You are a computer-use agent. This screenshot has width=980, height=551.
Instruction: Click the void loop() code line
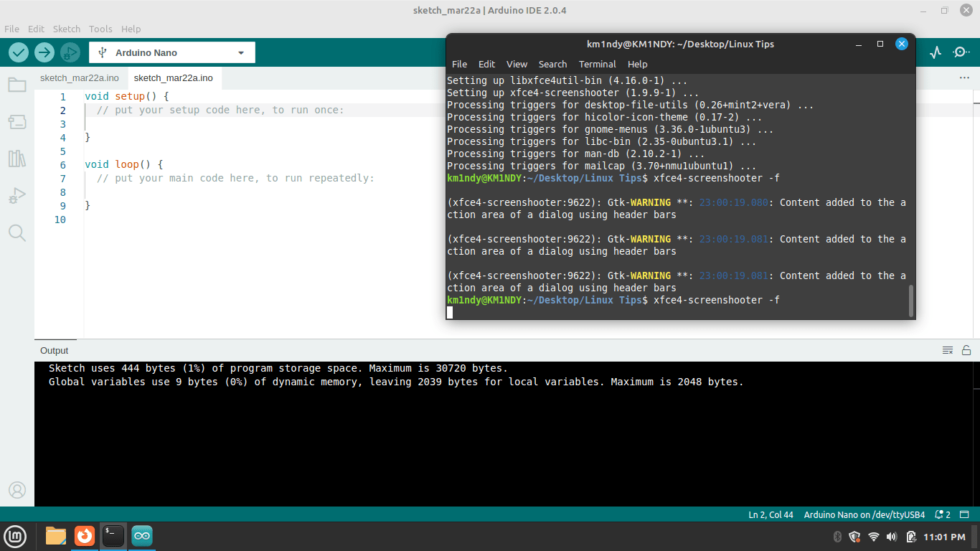click(x=124, y=164)
